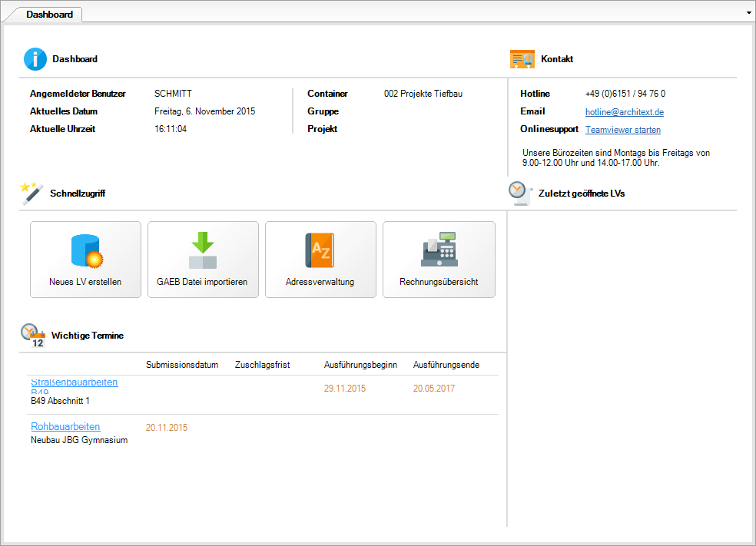Click the Zuletzt geöffnete LVs heading
This screenshot has height=546, width=756.
pyautogui.click(x=582, y=194)
